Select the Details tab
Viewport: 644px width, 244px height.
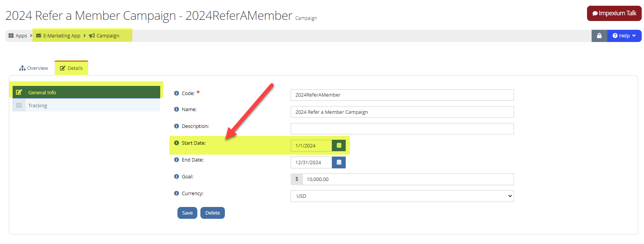pos(72,68)
